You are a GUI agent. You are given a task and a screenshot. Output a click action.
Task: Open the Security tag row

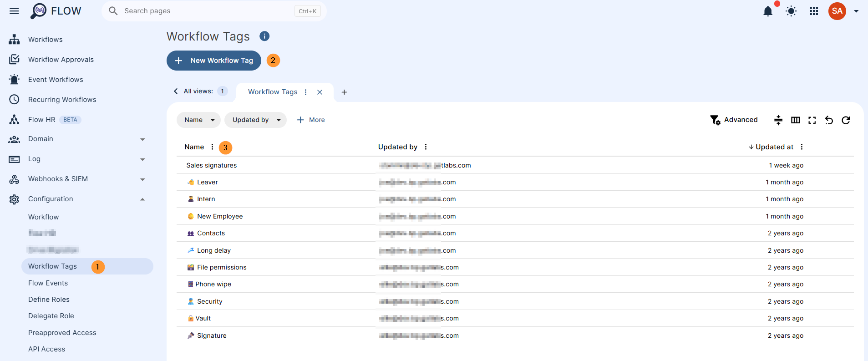tap(515, 301)
